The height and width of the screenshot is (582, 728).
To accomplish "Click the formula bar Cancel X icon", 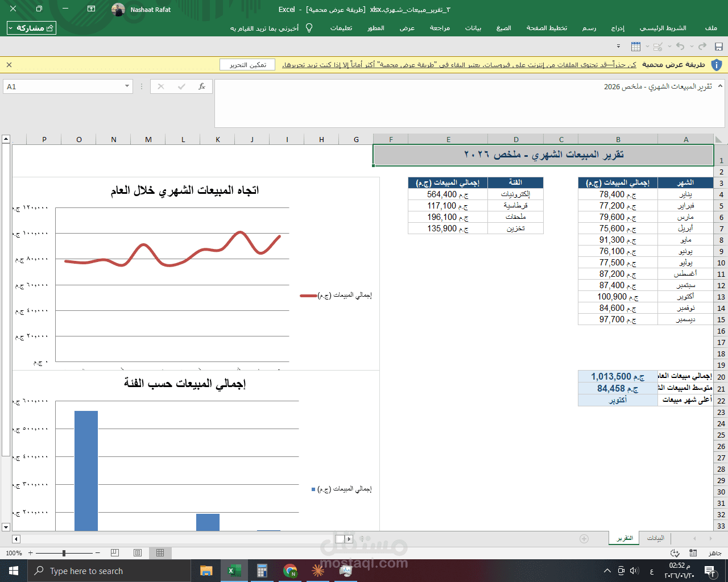I will [x=161, y=86].
